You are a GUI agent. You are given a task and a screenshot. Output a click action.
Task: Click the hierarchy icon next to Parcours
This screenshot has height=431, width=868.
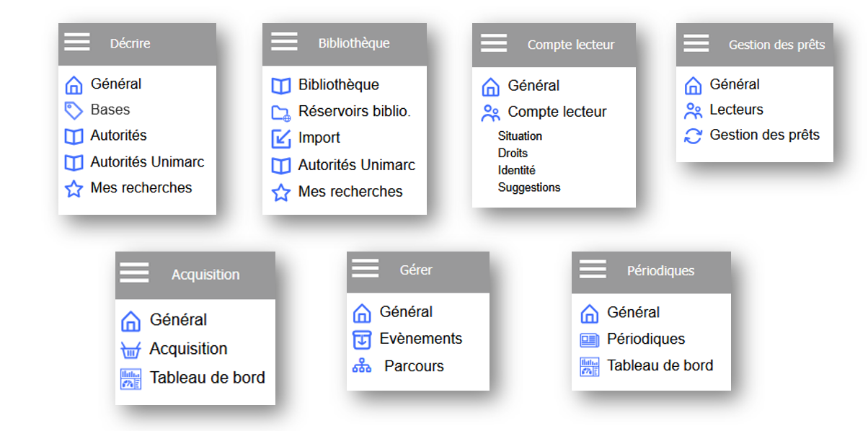361,366
